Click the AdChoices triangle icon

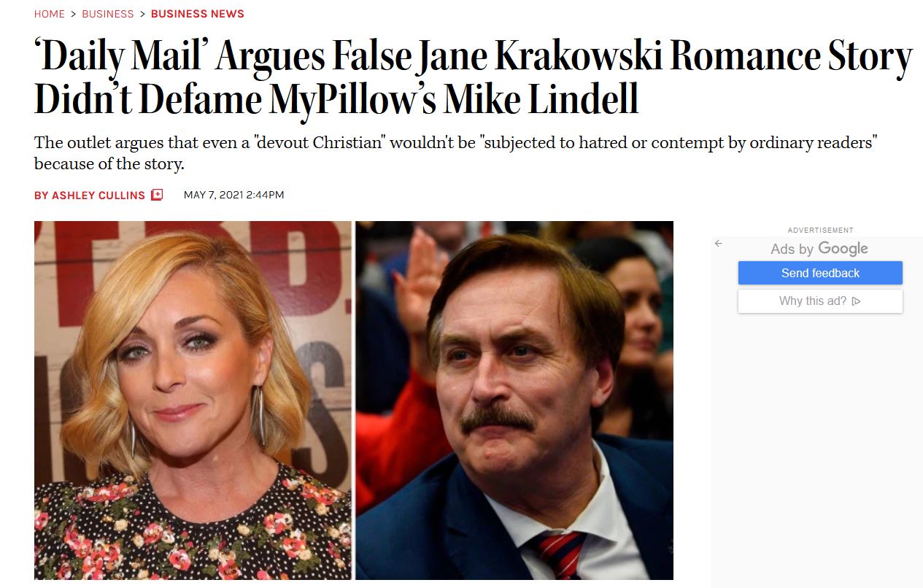tap(857, 301)
